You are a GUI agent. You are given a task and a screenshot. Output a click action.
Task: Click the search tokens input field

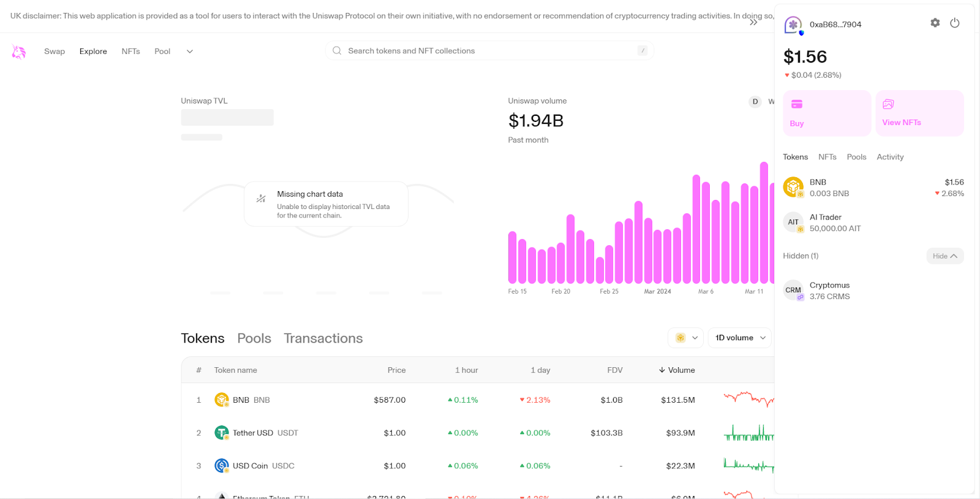coord(489,51)
